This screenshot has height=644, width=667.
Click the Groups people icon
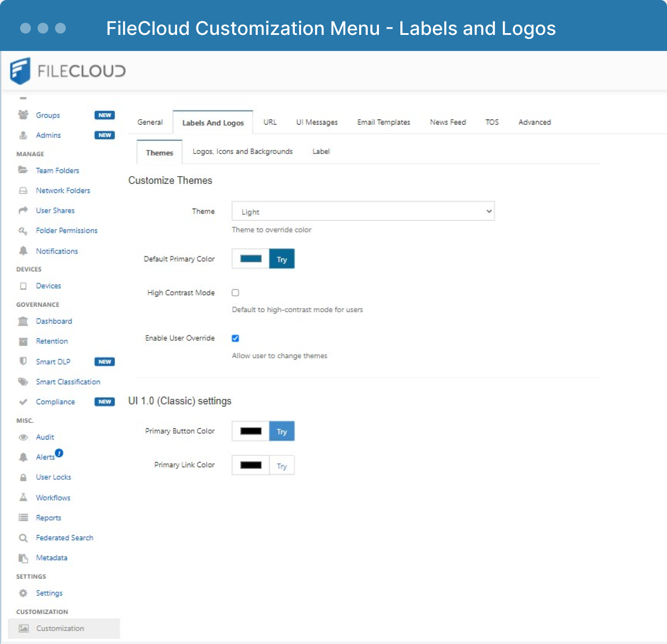pyautogui.click(x=23, y=114)
